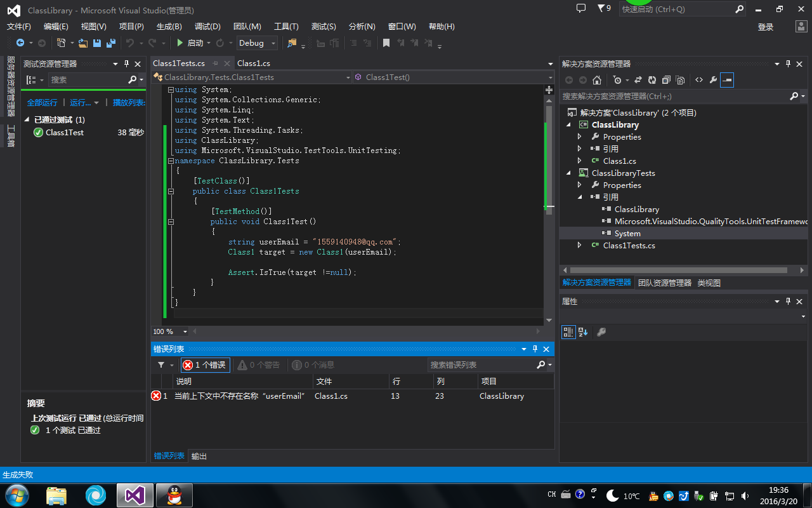Switch to the 团队资源管理器 tab
The image size is (812, 508).
[665, 283]
